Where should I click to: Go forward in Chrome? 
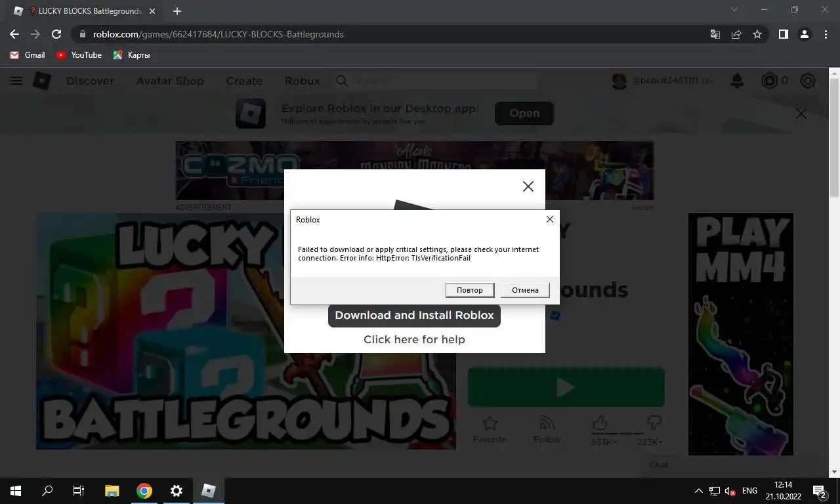pos(35,34)
